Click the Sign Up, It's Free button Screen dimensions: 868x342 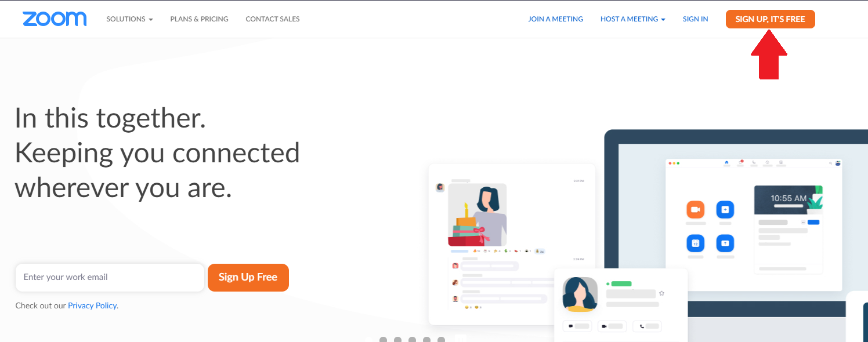pos(770,19)
